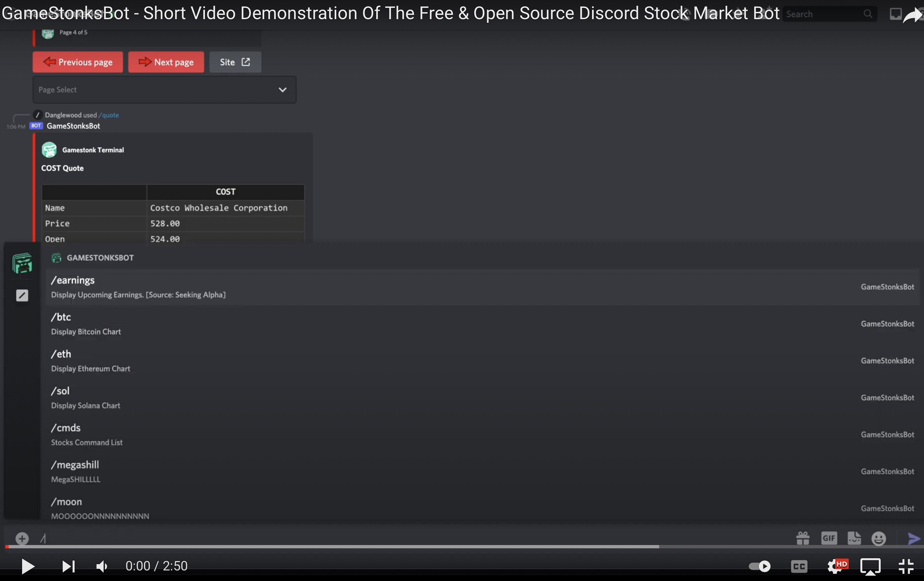Click the Discord Search box

point(830,14)
